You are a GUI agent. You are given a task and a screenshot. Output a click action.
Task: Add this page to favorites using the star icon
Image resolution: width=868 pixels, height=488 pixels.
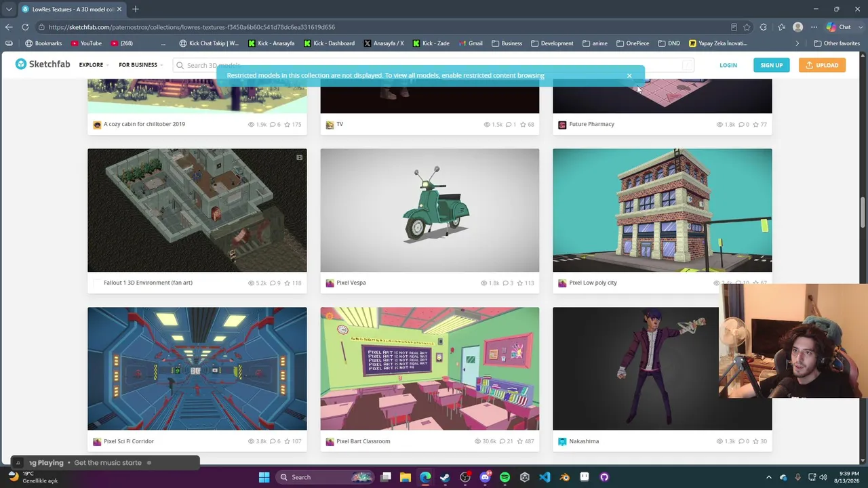tap(747, 27)
